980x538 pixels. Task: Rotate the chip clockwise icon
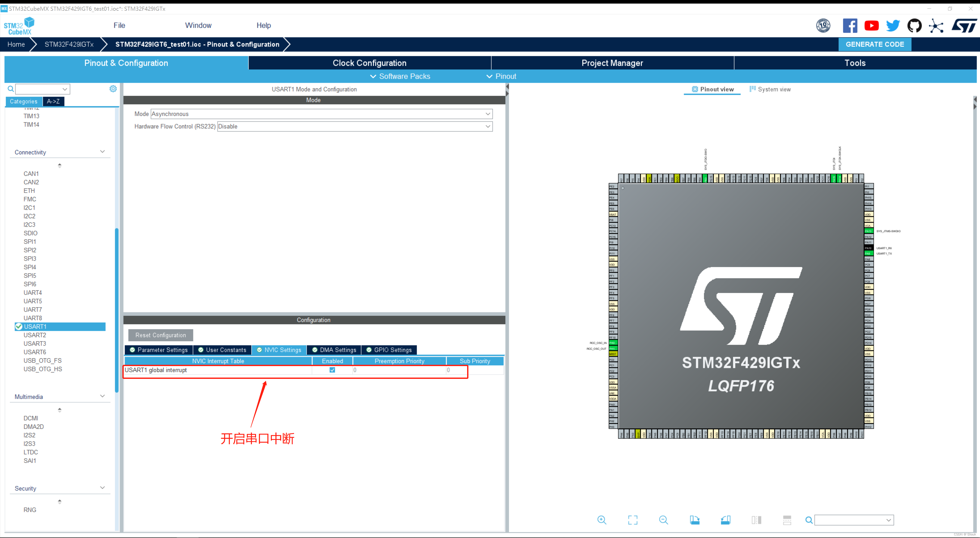pos(695,520)
